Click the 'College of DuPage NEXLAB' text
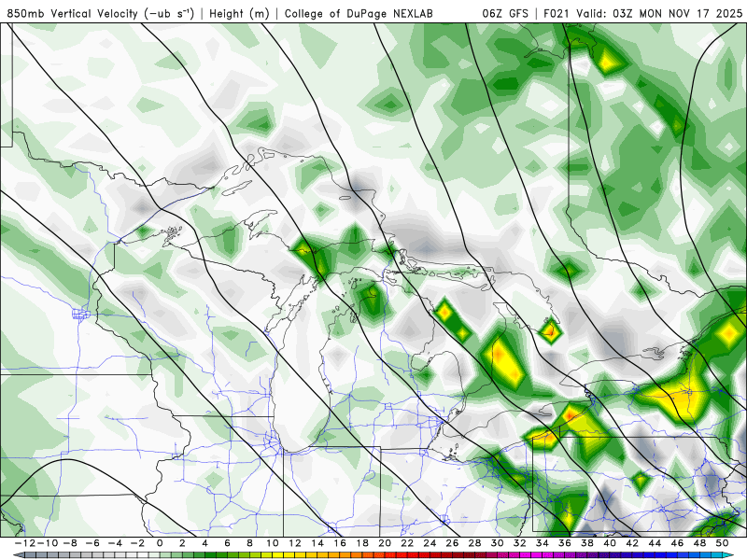 click(359, 13)
